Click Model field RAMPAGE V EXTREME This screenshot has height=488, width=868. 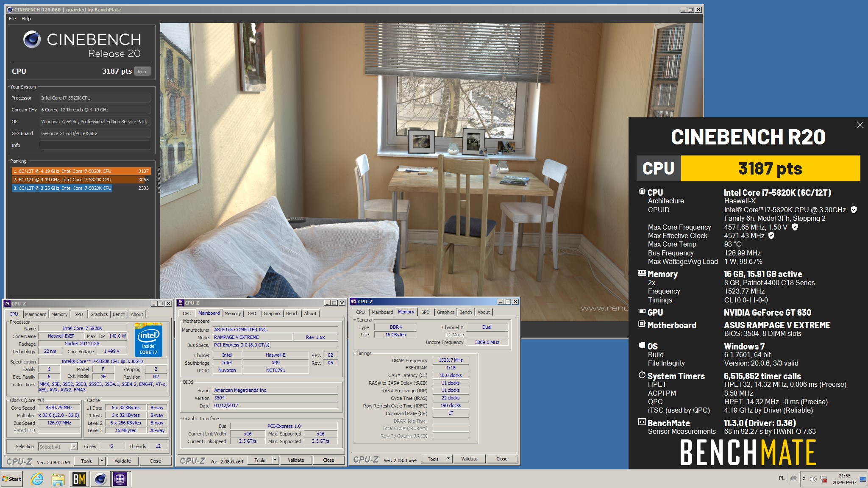tap(253, 337)
